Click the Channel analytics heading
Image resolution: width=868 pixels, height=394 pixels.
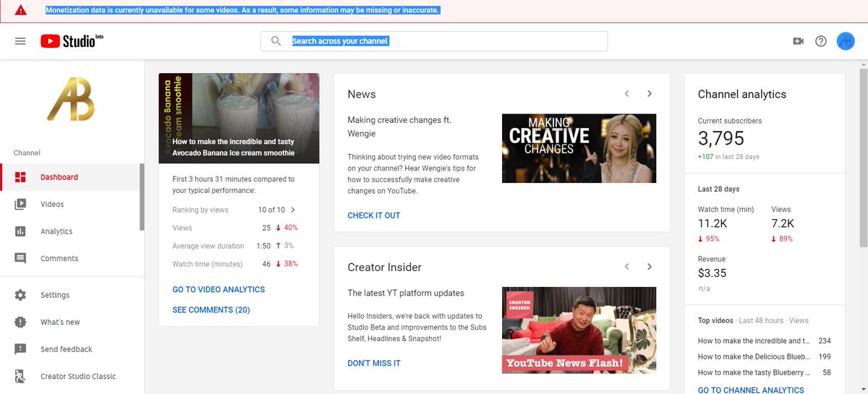(741, 94)
